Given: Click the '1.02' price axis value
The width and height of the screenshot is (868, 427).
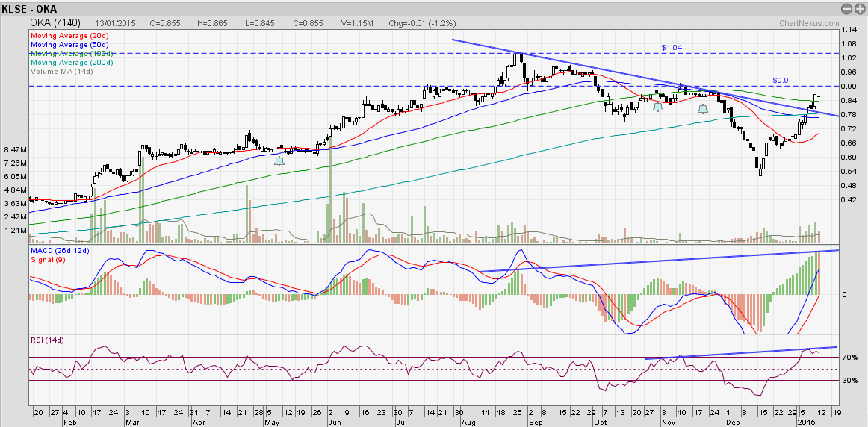Looking at the screenshot, I should pyautogui.click(x=849, y=58).
